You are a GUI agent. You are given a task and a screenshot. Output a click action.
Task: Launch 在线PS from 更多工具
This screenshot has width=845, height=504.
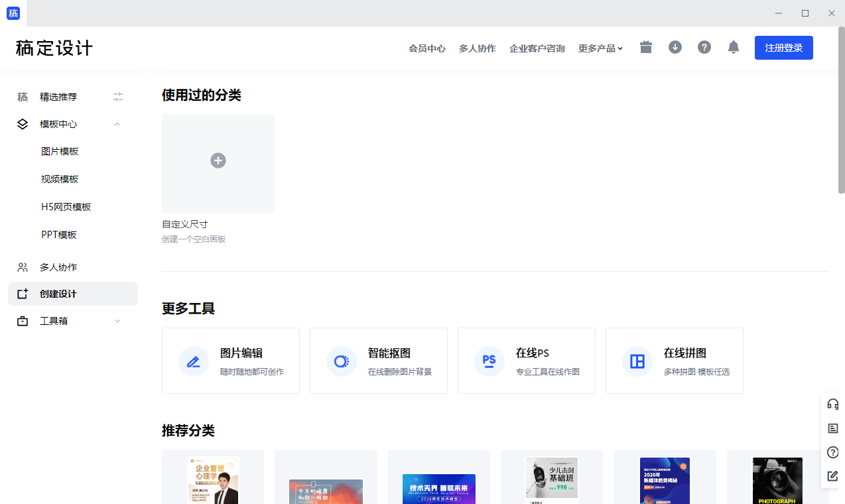(526, 361)
